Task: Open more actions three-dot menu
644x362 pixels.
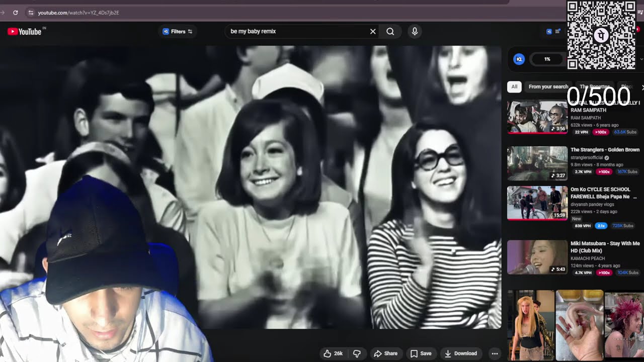Action: [495, 353]
